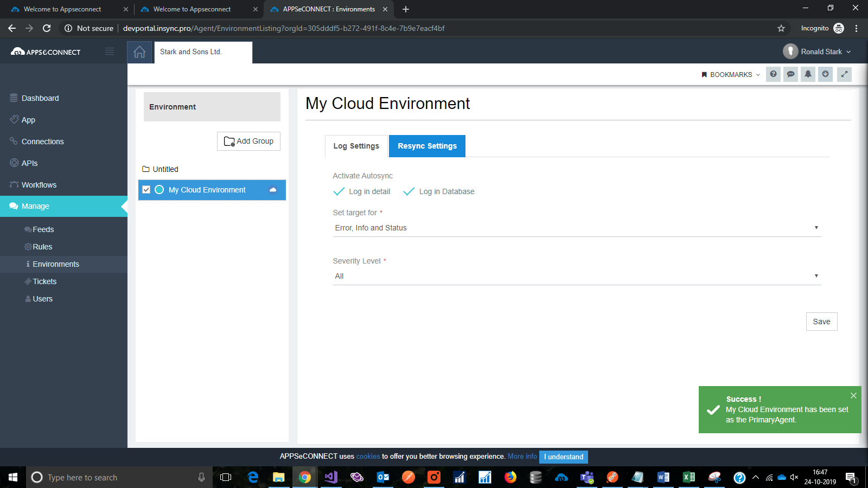Click Ronald Stark avatar icon
Screen dimensions: 868x488
(x=790, y=52)
